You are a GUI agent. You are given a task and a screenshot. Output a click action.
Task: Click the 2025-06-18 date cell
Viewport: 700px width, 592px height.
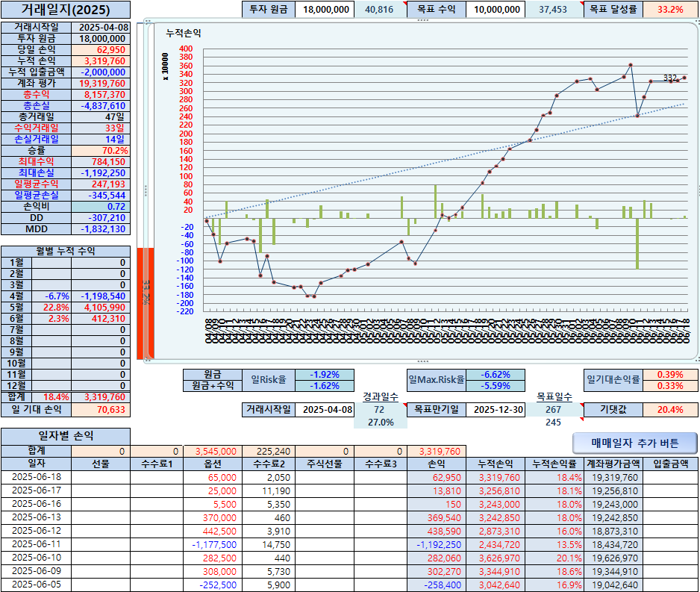click(x=36, y=477)
